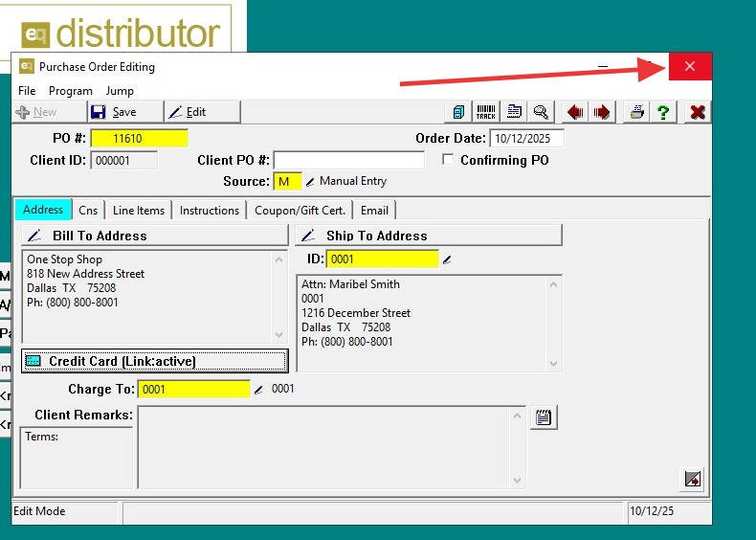
Task: Click the Ship To Address button
Action: pyautogui.click(x=429, y=236)
